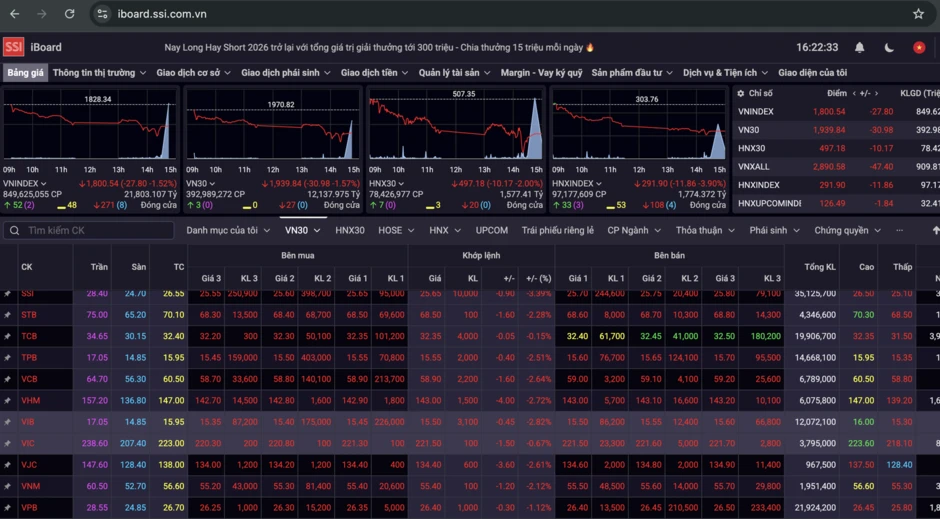Viewport: 940px width, 519px height.
Task: Go forward in browser history
Action: click(42, 14)
